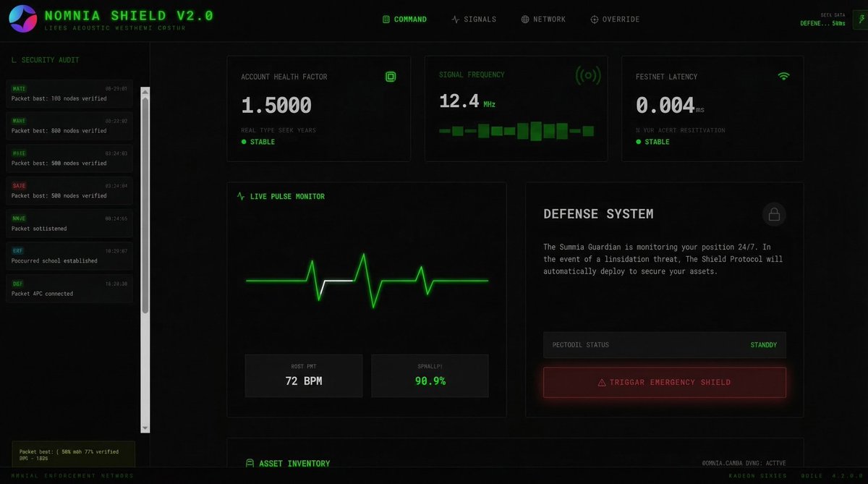Click the audit log scrollbar thumb

(x=145, y=205)
